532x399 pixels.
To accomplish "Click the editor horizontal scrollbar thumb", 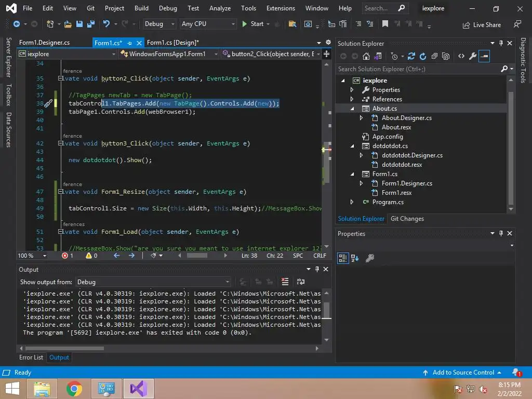I will [197, 256].
